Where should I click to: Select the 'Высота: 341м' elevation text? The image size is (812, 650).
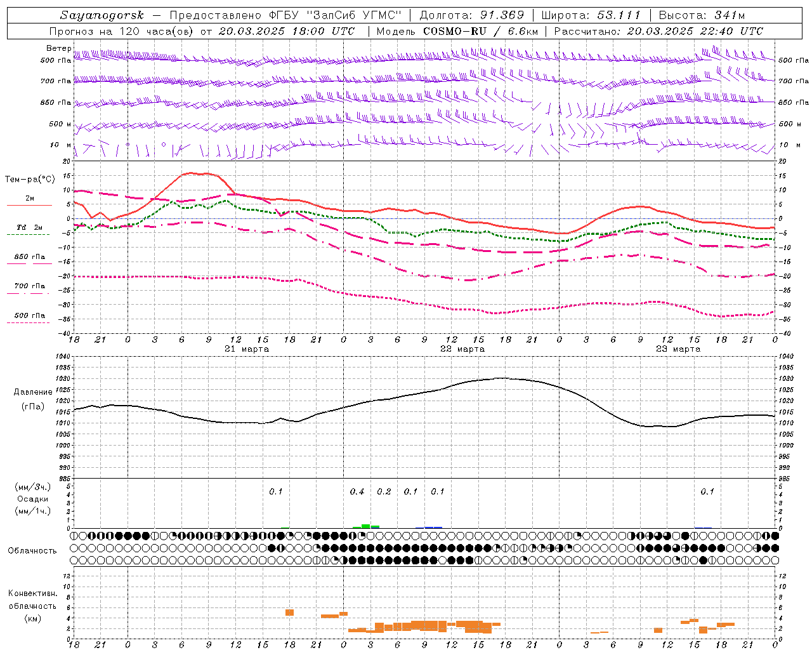pyautogui.click(x=702, y=15)
